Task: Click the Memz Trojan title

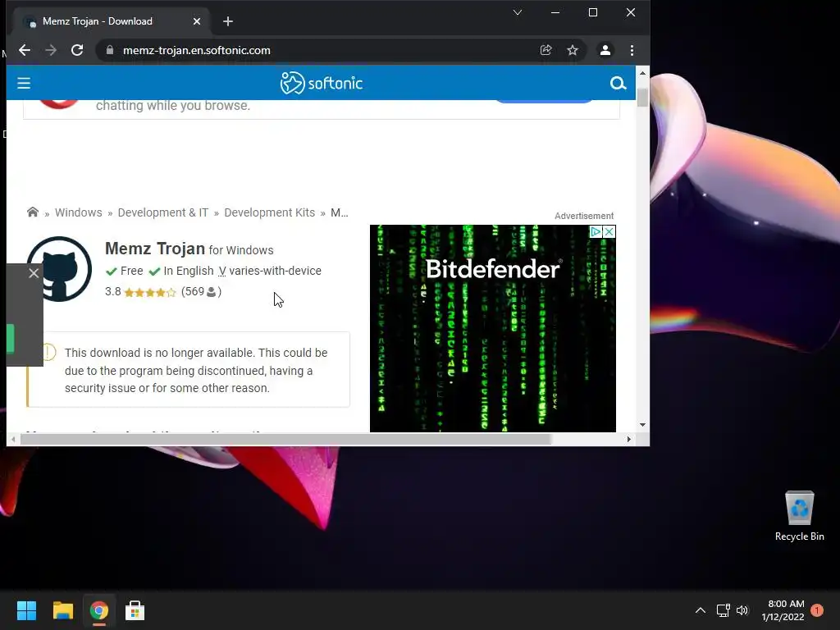Action: pos(155,249)
